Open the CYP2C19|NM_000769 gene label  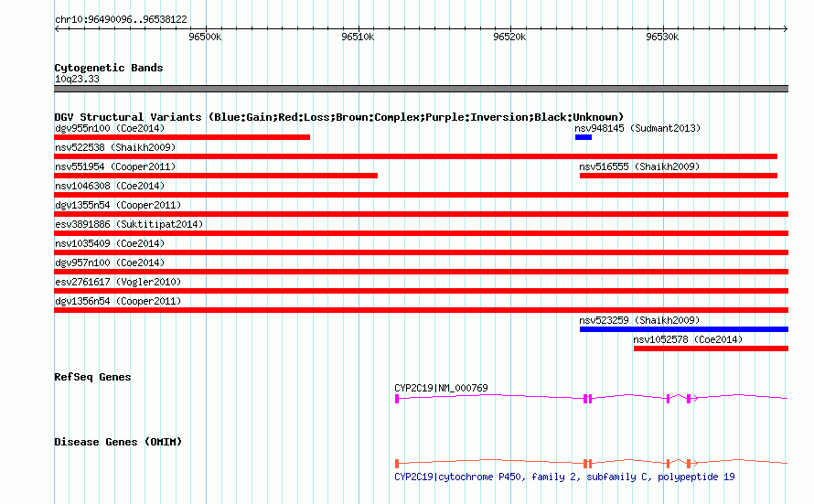tap(441, 388)
